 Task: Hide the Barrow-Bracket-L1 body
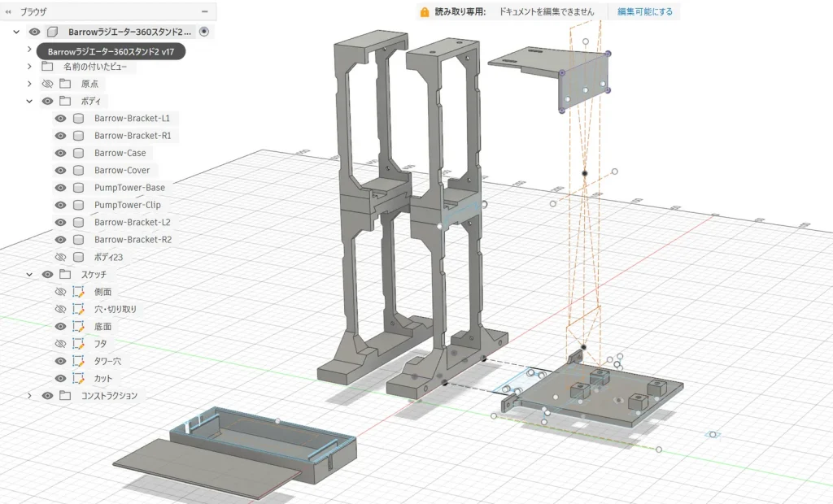pos(60,119)
